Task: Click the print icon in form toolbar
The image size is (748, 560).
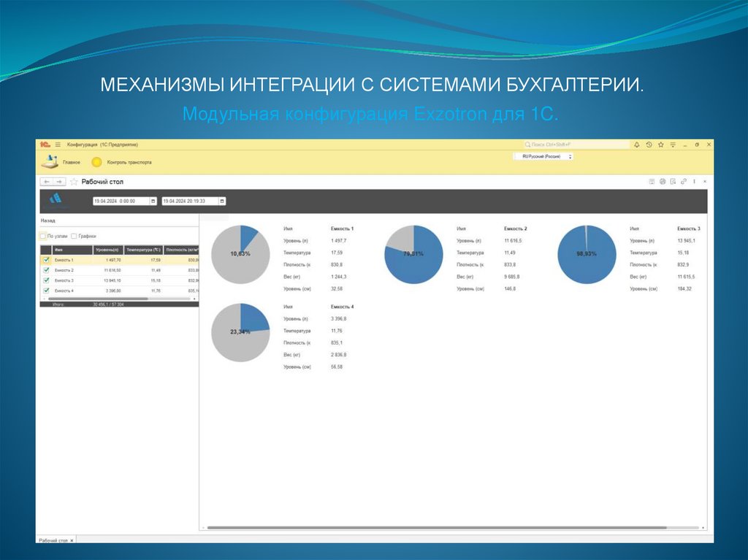Action: pyautogui.click(x=662, y=181)
